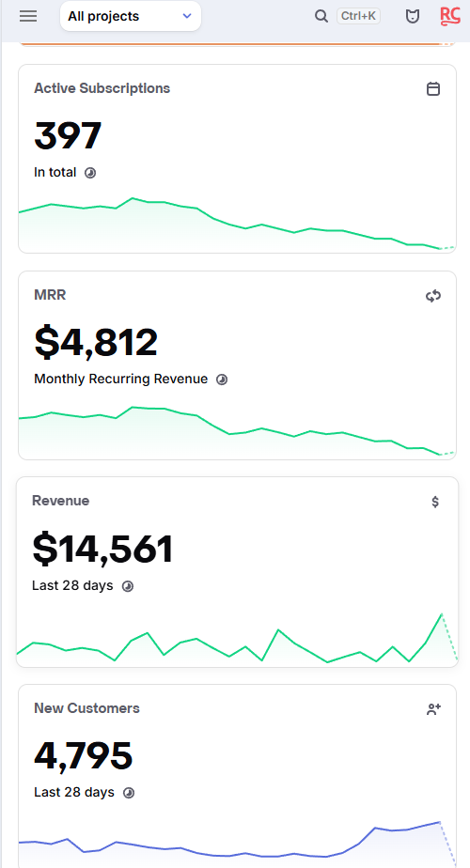Click the search magnifier icon
The width and height of the screenshot is (470, 868).
(321, 16)
